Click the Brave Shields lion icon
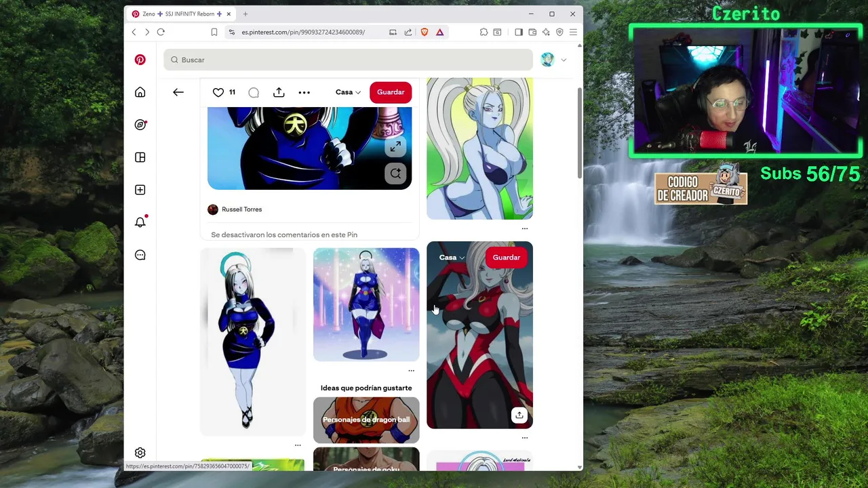The height and width of the screenshot is (488, 868). [425, 32]
